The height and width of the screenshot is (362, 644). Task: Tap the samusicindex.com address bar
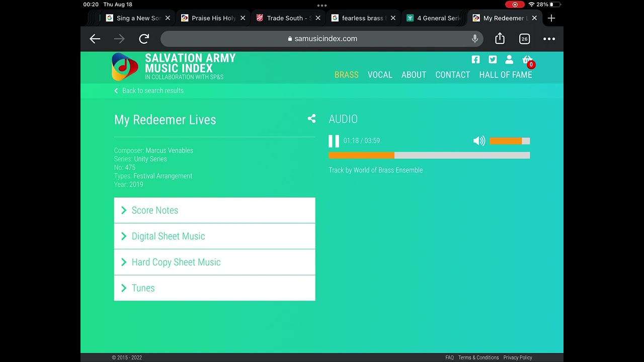(x=322, y=39)
